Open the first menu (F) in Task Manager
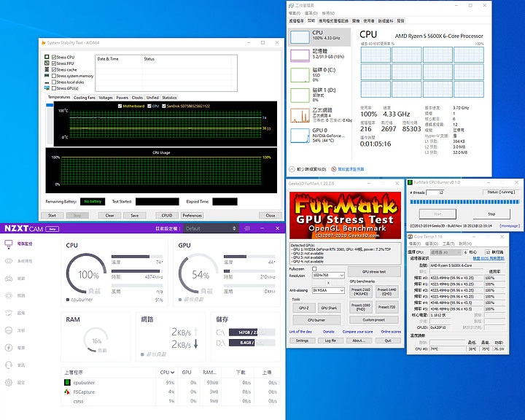 coord(295,13)
